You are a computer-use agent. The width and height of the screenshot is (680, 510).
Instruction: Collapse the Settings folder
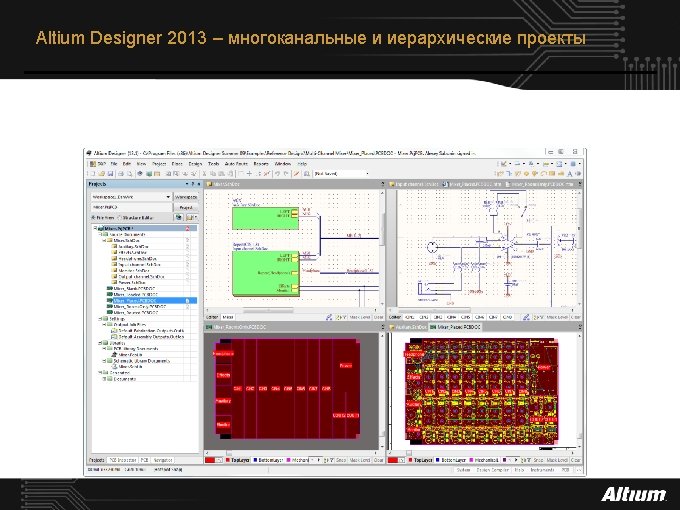point(100,319)
